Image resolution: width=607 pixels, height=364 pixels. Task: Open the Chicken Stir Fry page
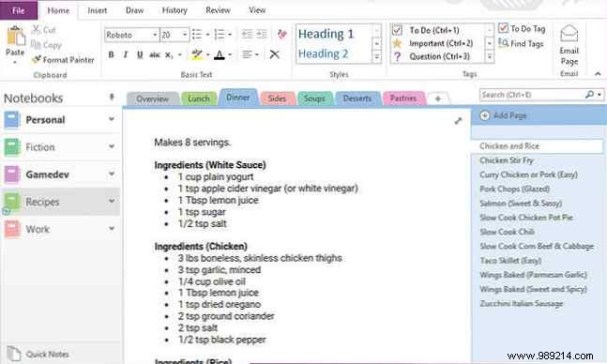click(507, 160)
